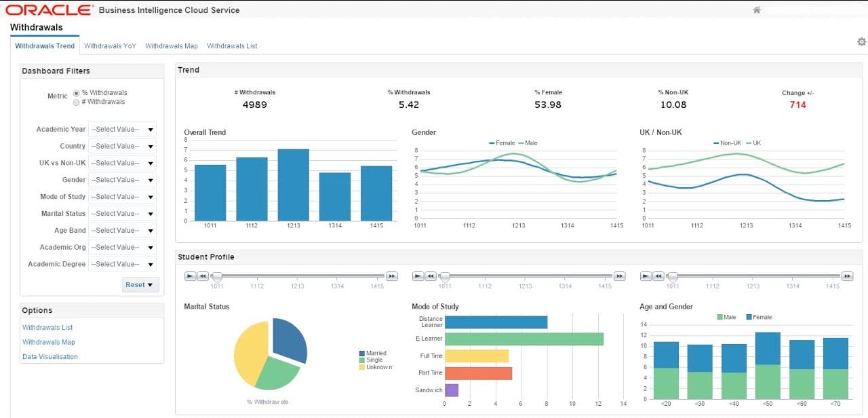Open the Country filter dropdown
Screen dimensions: 868x418
click(x=152, y=146)
